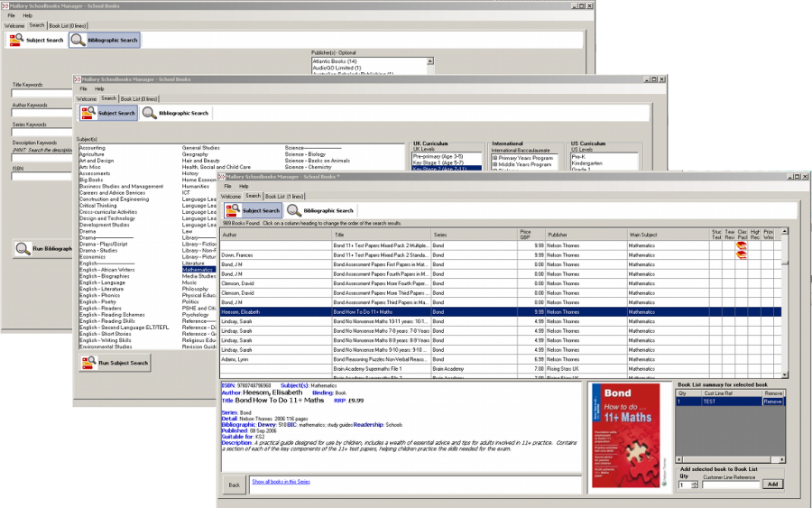Click app icon in middle window title bar

78,79
